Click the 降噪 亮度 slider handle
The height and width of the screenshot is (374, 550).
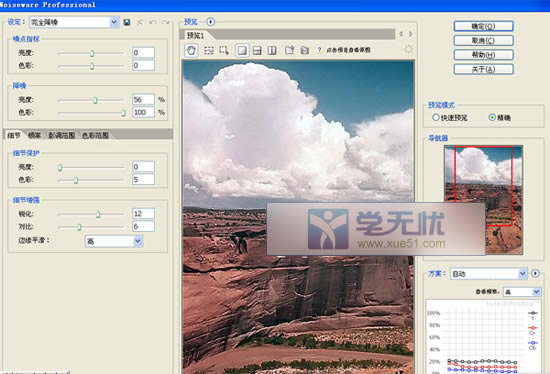(95, 100)
